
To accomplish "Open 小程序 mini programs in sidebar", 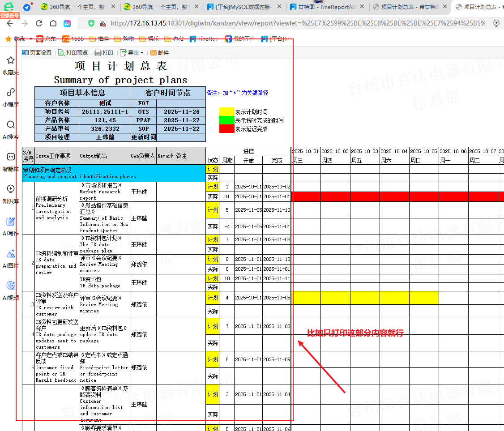I will pos(11,97).
